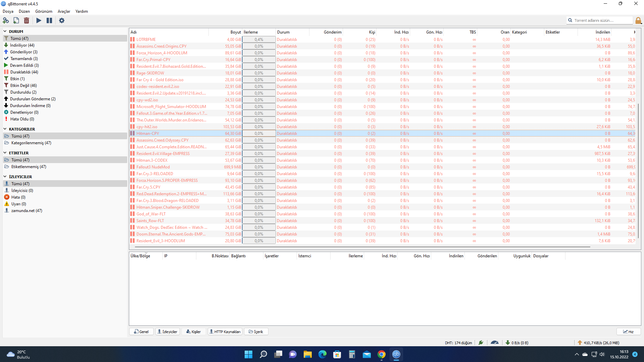
Task: Open the Dosya menu
Action: (8, 11)
